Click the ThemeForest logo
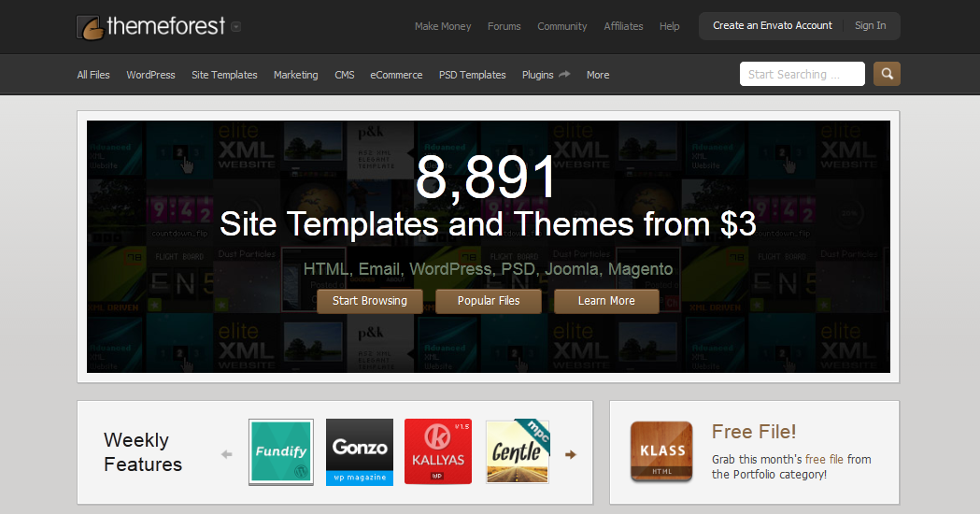The height and width of the screenshot is (514, 980). [150, 27]
